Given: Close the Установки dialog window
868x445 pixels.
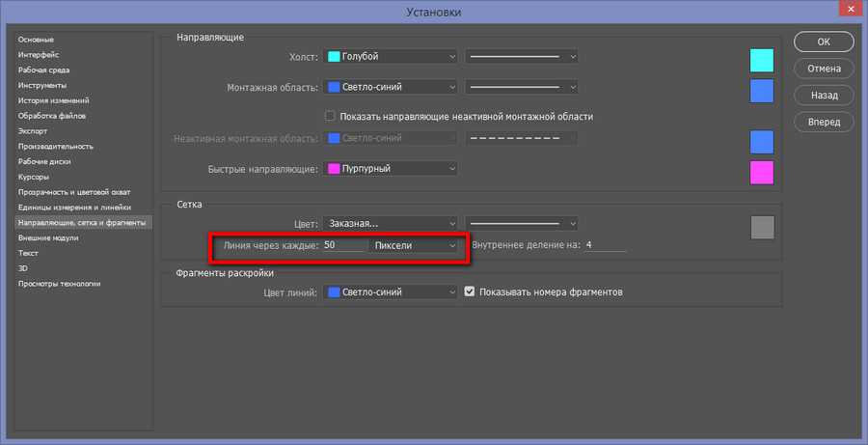Looking at the screenshot, I should pos(850,12).
